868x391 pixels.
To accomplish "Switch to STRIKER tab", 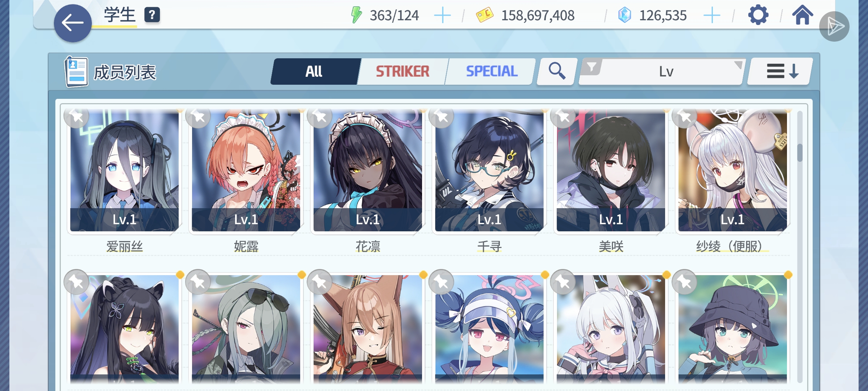I will pos(403,71).
